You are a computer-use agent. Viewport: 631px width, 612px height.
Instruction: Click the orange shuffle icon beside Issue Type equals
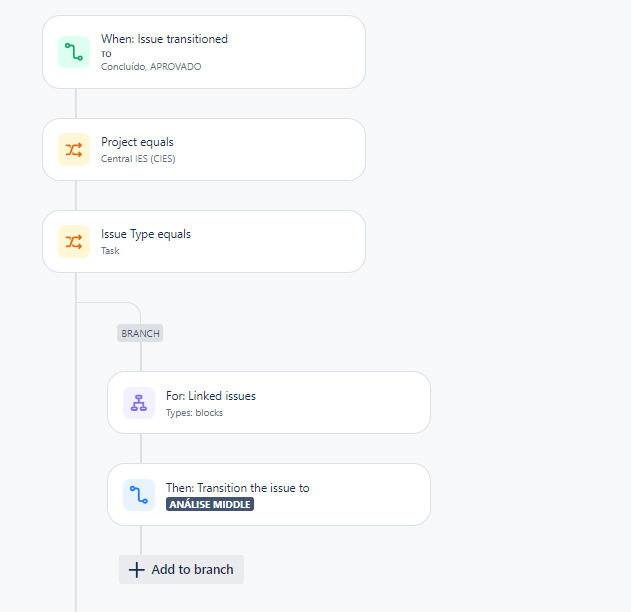[74, 241]
